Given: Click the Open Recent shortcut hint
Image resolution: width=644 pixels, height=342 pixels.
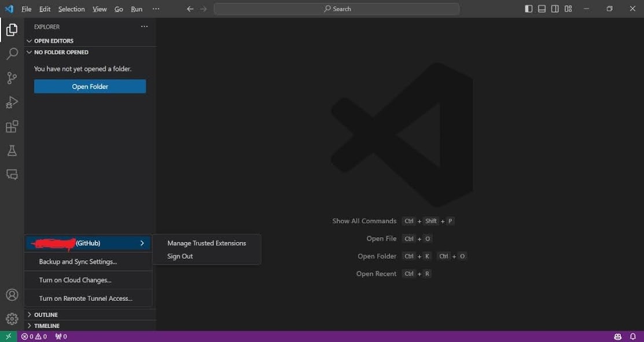Looking at the screenshot, I should [x=393, y=274].
